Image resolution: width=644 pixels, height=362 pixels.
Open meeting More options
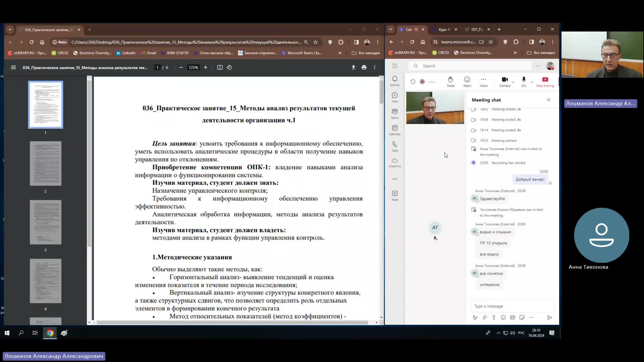pyautogui.click(x=483, y=81)
